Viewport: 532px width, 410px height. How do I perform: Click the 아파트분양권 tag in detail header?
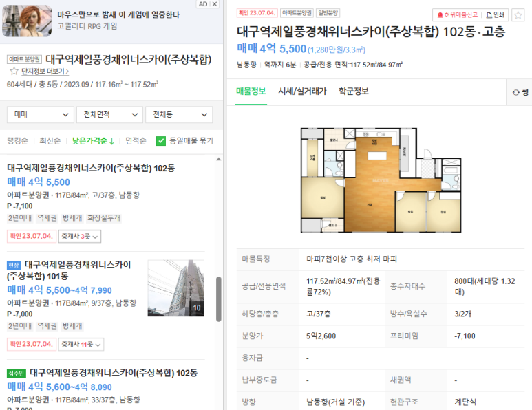point(297,13)
